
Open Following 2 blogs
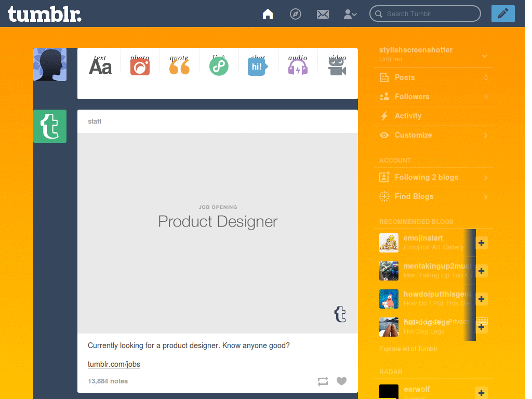434,177
